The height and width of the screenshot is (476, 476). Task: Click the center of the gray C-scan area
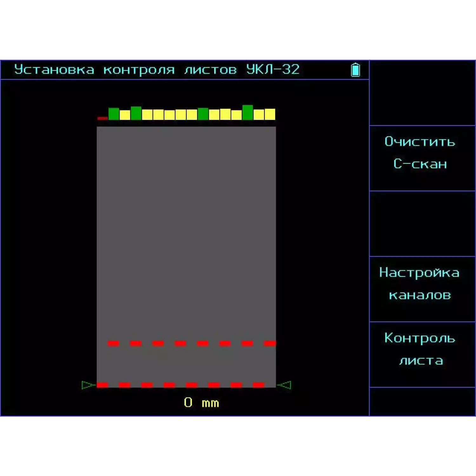click(186, 257)
